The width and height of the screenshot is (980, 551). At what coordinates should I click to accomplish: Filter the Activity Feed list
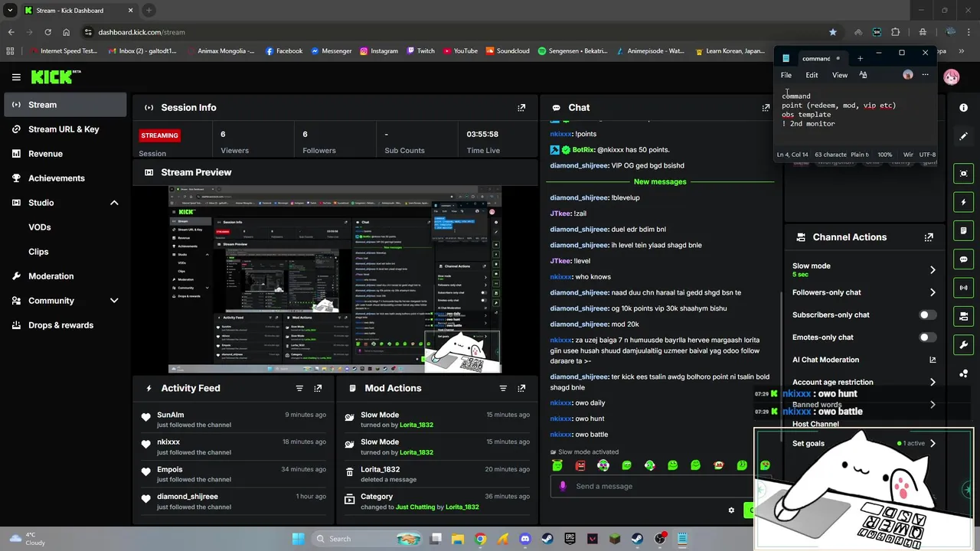[x=299, y=388]
